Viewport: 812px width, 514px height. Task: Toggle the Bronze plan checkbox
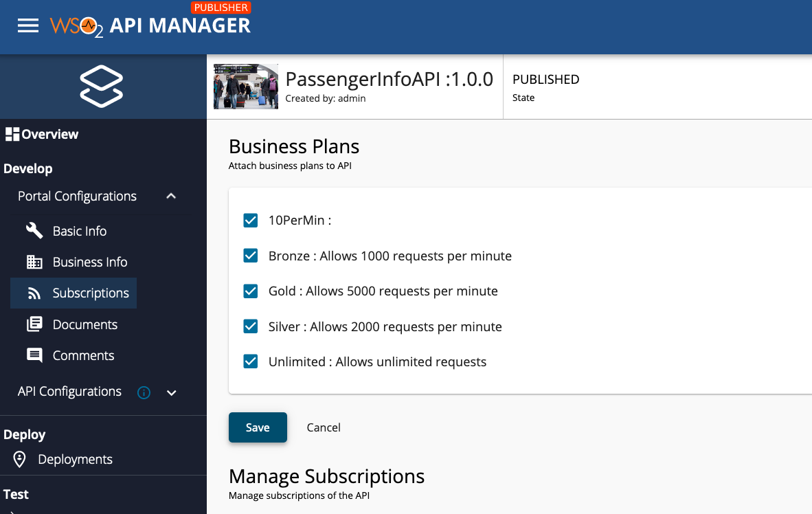click(251, 256)
